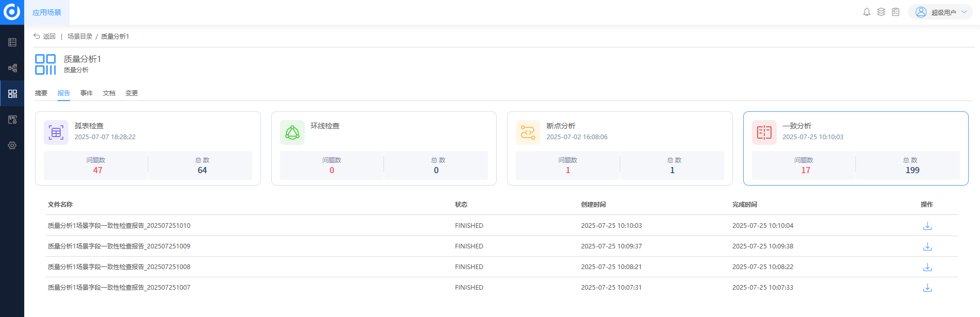The height and width of the screenshot is (317, 980).
Task: Download the report ending in 202507251010
Action: point(927,226)
